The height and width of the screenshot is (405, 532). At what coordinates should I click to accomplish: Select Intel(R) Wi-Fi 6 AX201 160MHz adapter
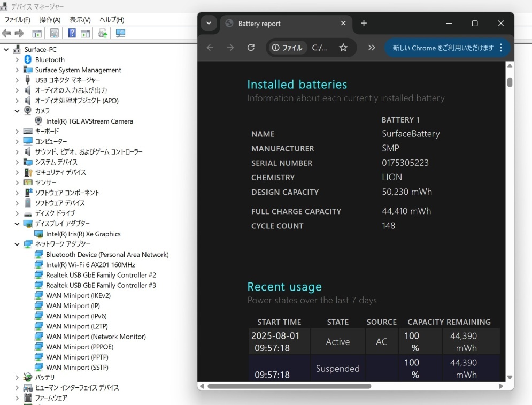90,265
